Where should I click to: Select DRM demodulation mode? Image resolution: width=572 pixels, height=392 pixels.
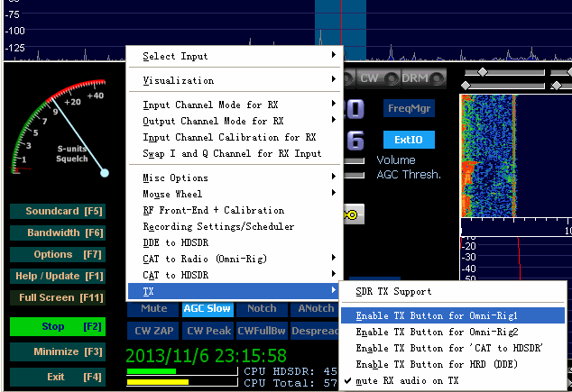click(x=423, y=78)
